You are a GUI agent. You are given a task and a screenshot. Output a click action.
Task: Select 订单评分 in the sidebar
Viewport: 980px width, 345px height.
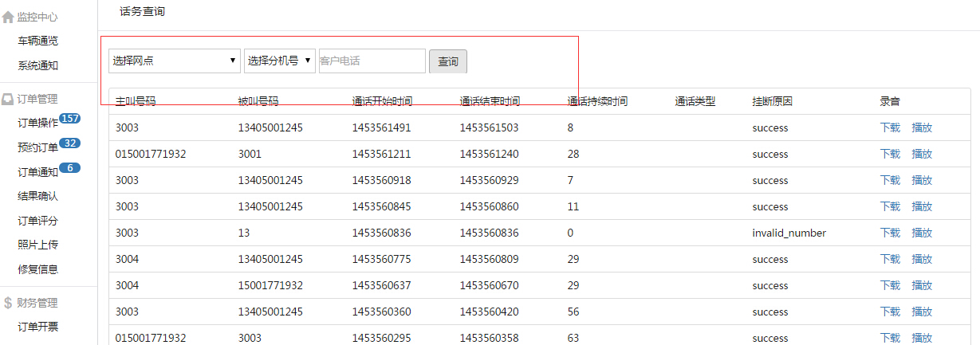[38, 221]
